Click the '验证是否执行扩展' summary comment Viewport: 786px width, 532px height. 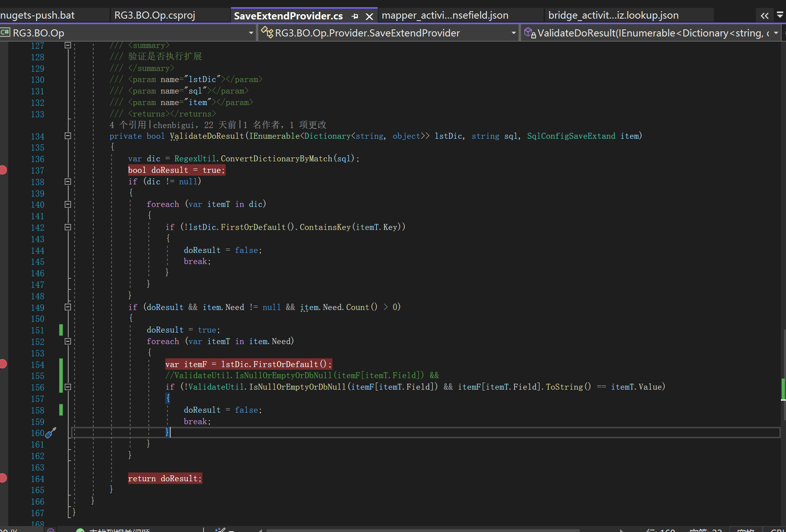tap(165, 56)
